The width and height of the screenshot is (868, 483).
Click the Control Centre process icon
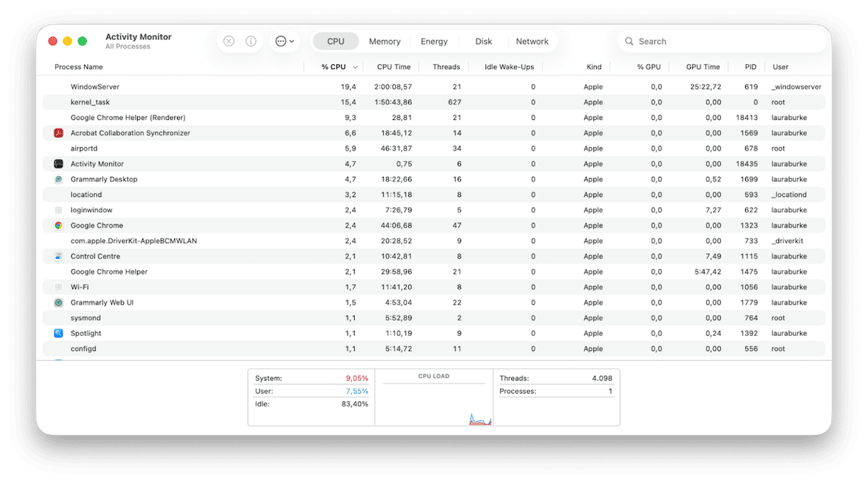tap(59, 255)
